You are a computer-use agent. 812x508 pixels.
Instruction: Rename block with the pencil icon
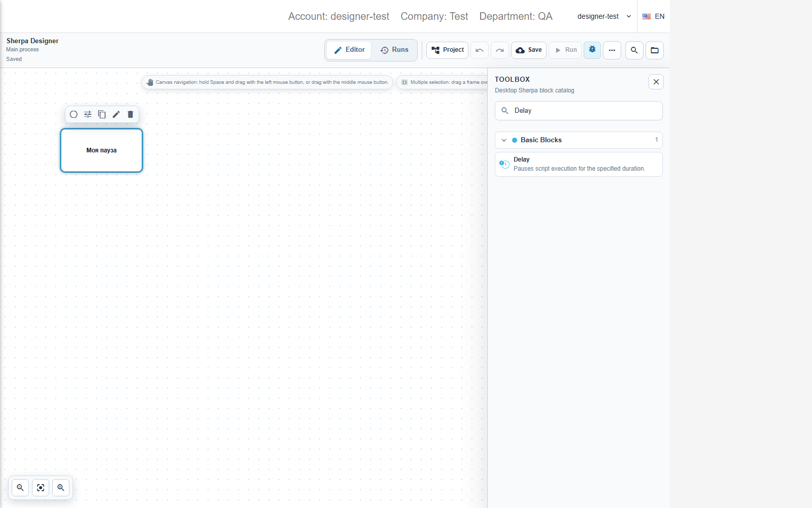click(x=116, y=114)
